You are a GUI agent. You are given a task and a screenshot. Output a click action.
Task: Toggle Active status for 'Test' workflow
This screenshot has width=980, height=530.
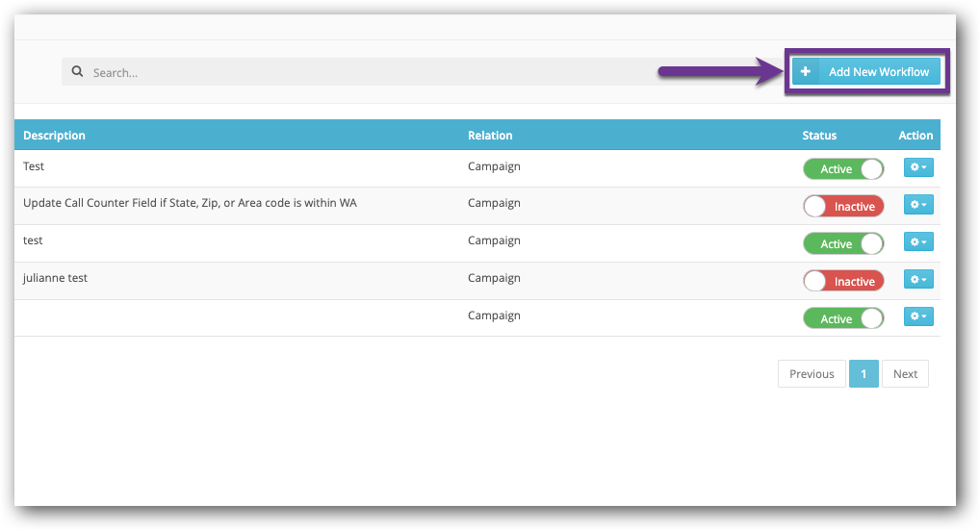843,168
